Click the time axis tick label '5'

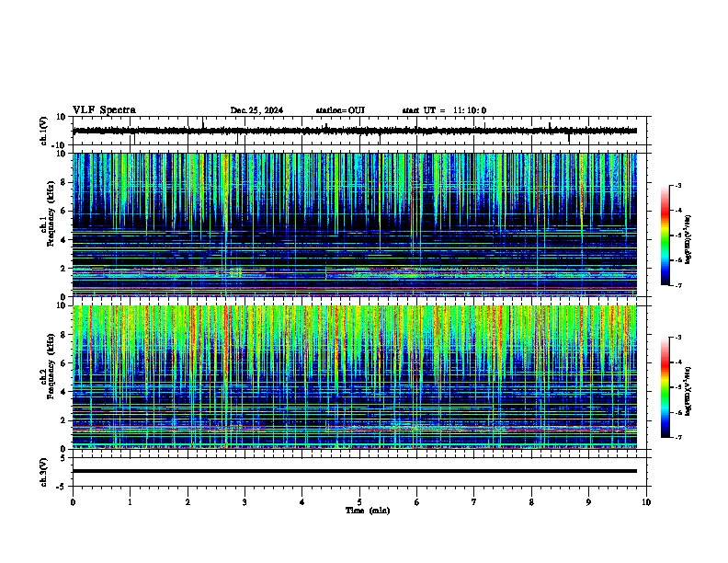(359, 502)
